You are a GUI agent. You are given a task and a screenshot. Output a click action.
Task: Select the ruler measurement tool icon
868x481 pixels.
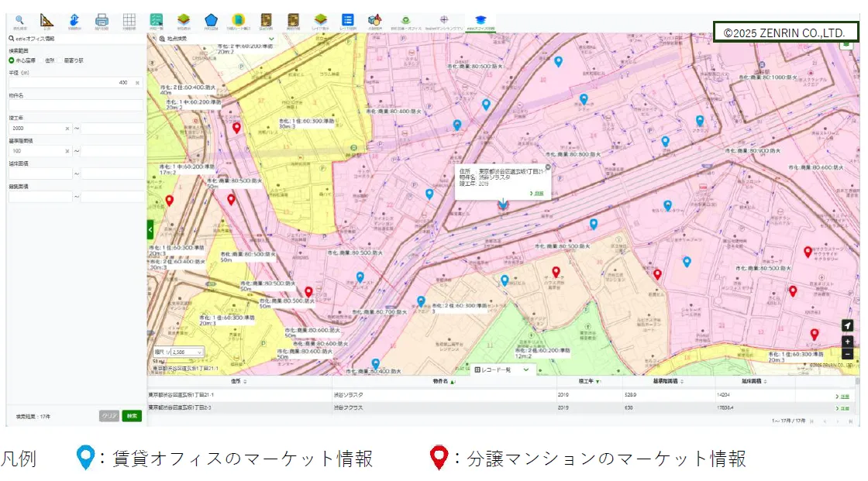click(x=46, y=19)
